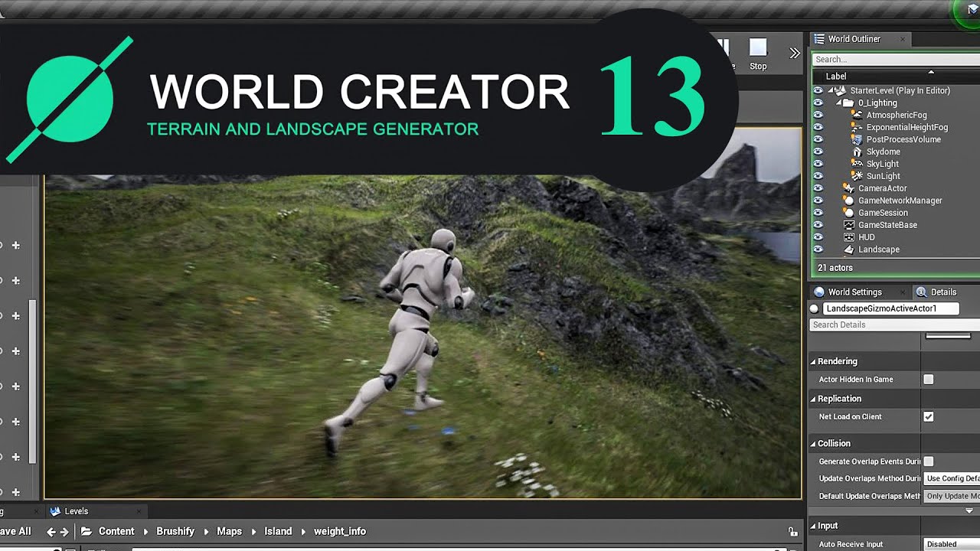Expand the toolbar overflow chevrons
The width and height of the screenshot is (980, 551).
[x=795, y=53]
